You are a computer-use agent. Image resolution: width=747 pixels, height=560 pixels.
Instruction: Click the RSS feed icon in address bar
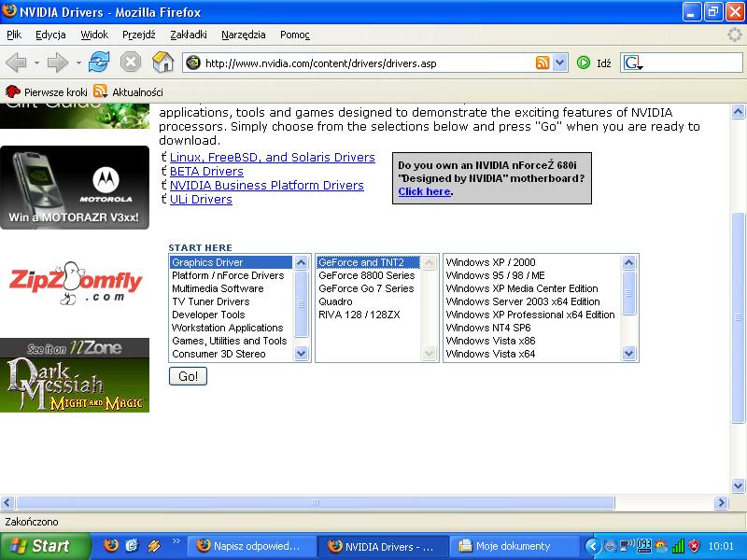[543, 63]
